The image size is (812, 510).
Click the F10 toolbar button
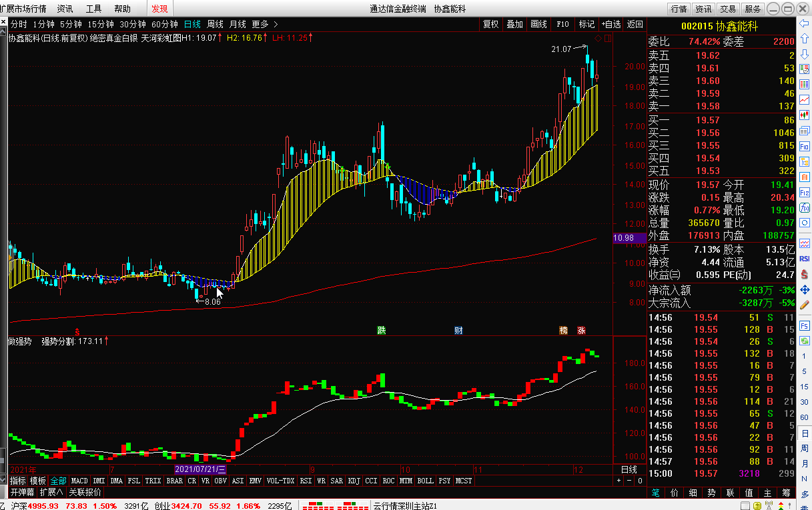[x=562, y=24]
